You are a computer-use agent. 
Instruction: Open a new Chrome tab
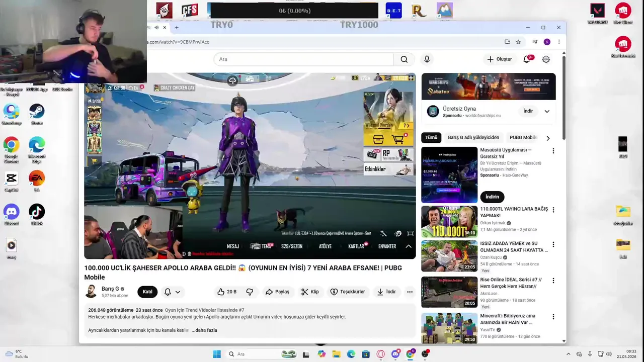click(176, 27)
